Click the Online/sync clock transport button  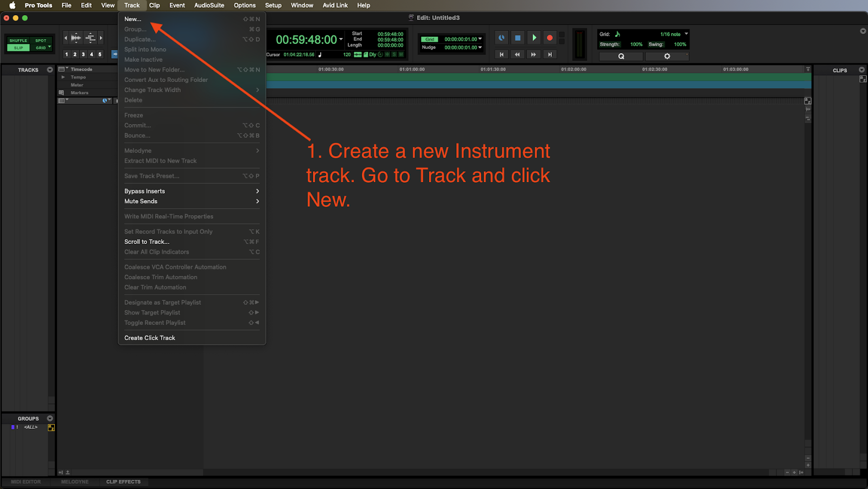point(501,38)
